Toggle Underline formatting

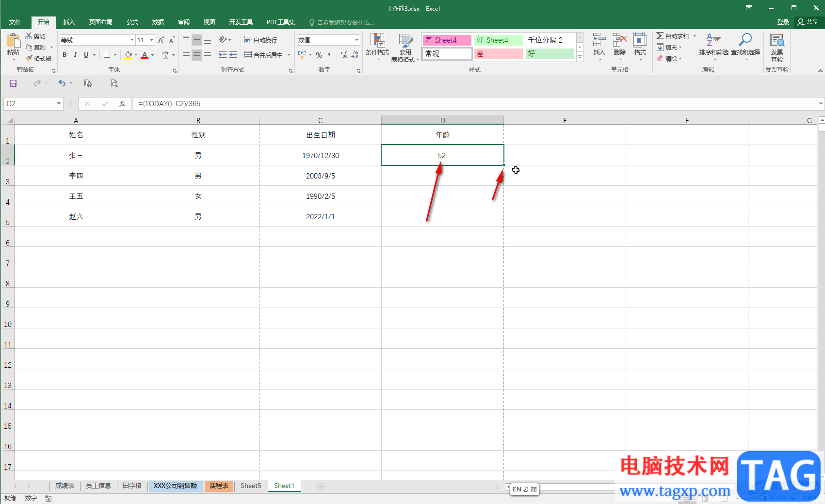tap(86, 55)
